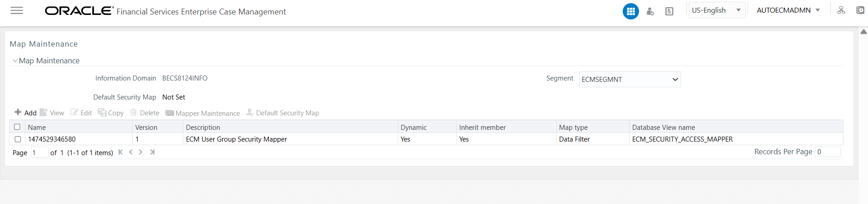Image resolution: width=868 pixels, height=204 pixels.
Task: Click the page number input field
Action: coord(39,152)
